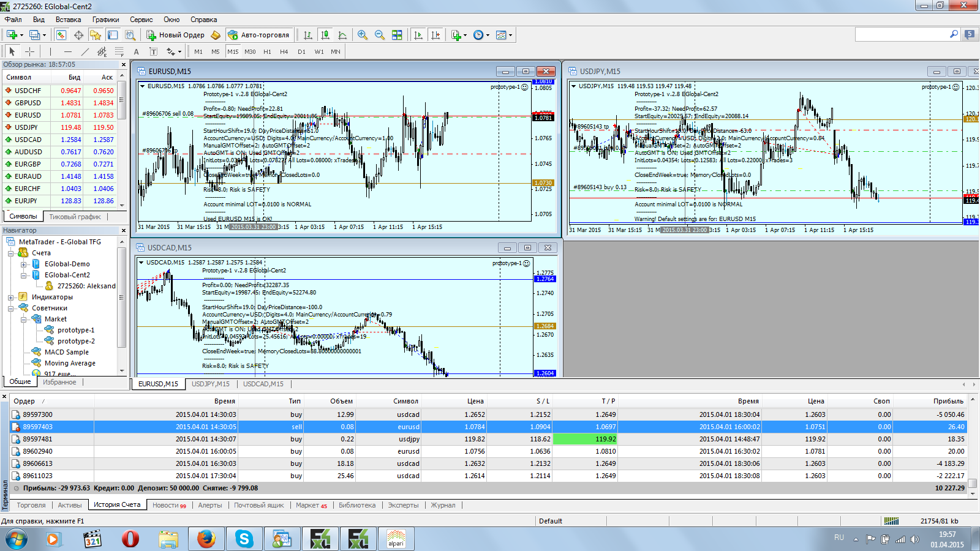Viewport: 980px width, 551px height.
Task: Open dropdown arrow next to New Chart
Action: pos(21,35)
